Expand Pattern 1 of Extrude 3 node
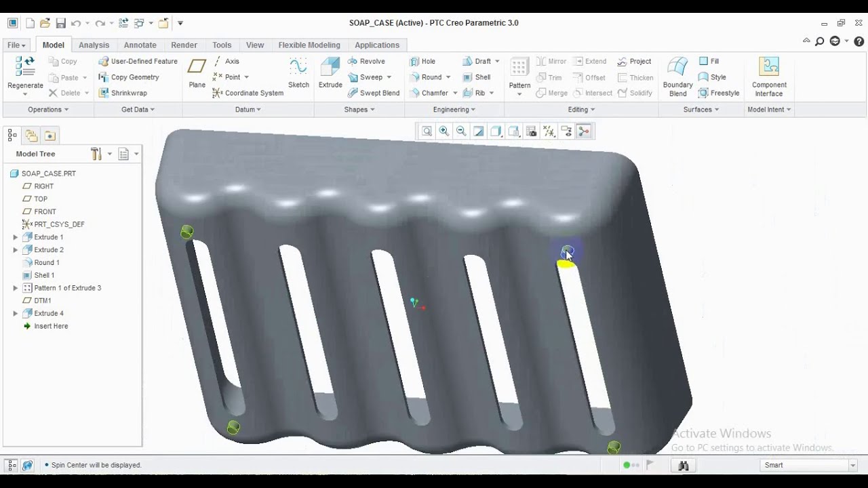 (x=16, y=288)
